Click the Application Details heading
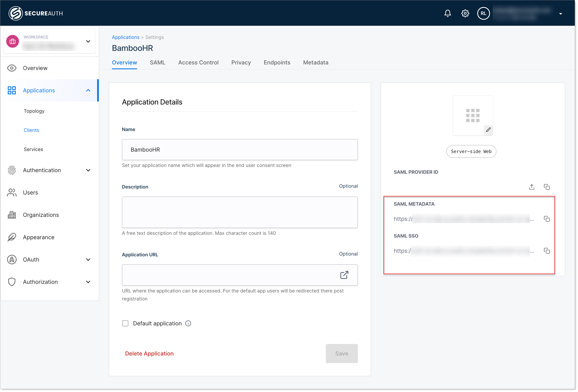The width and height of the screenshot is (578, 392). pos(152,102)
